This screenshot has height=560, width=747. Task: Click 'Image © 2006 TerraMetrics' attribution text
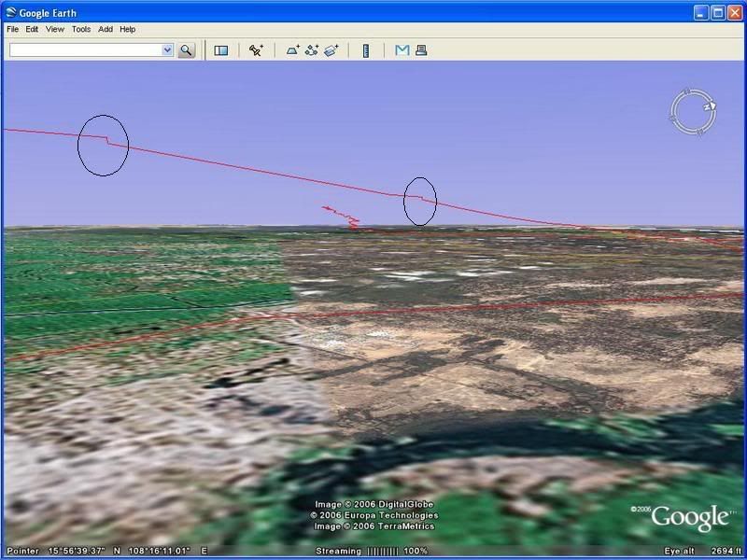[374, 526]
